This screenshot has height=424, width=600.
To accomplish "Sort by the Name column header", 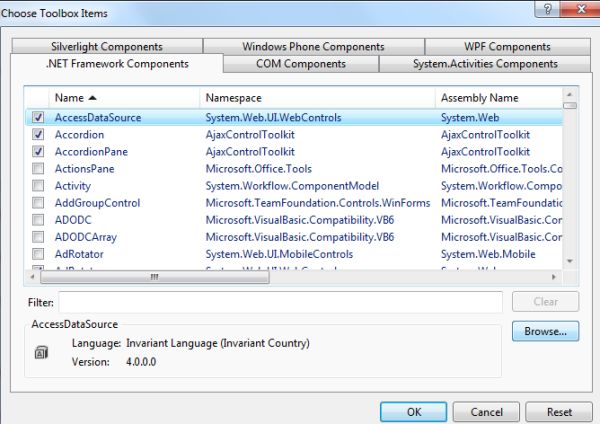I will coord(124,98).
